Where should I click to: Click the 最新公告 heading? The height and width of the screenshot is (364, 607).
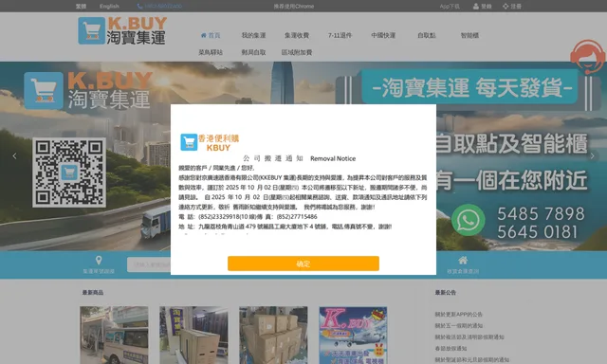pos(445,293)
